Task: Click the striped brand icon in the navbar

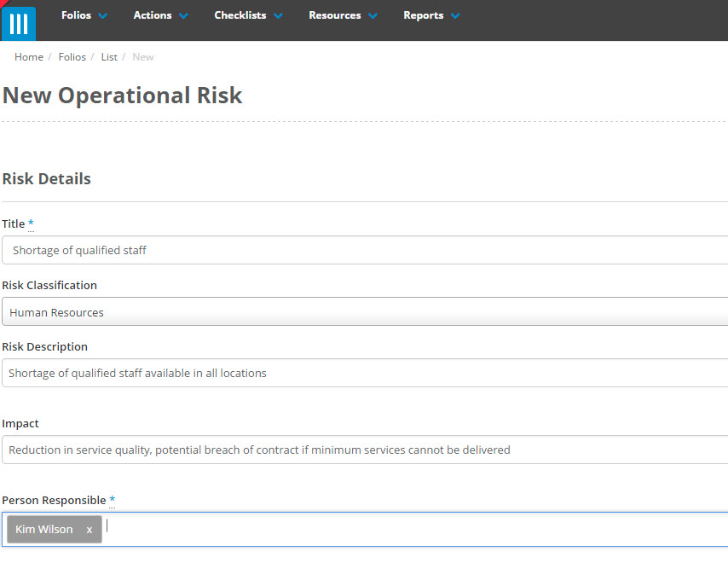Action: (x=18, y=20)
